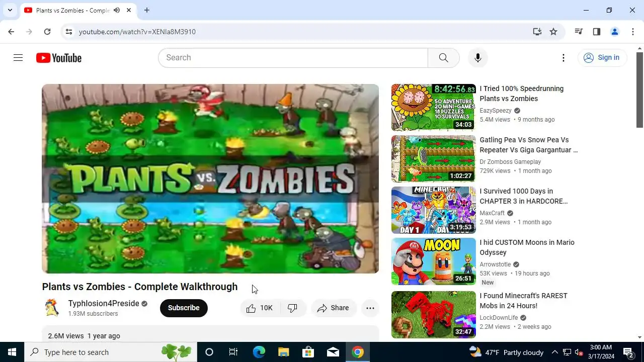Viewport: 644px width, 362px height.
Task: Open Microsoft Store from taskbar
Action: tap(308, 352)
